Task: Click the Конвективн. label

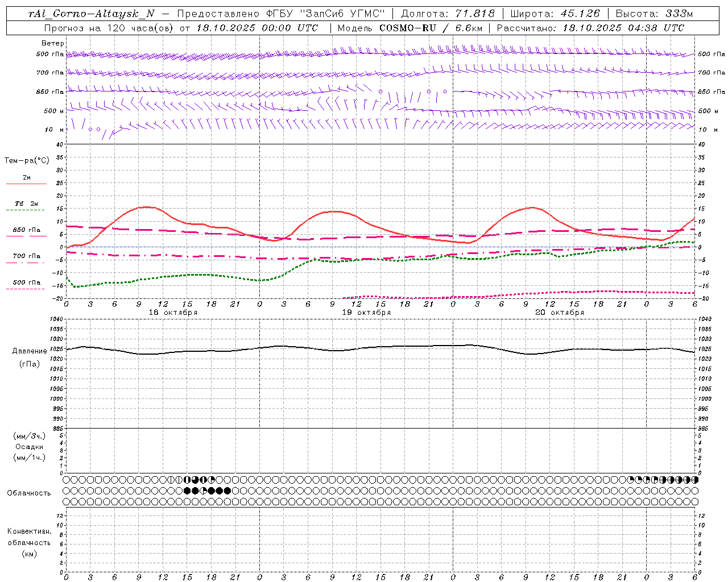Action: point(30,531)
